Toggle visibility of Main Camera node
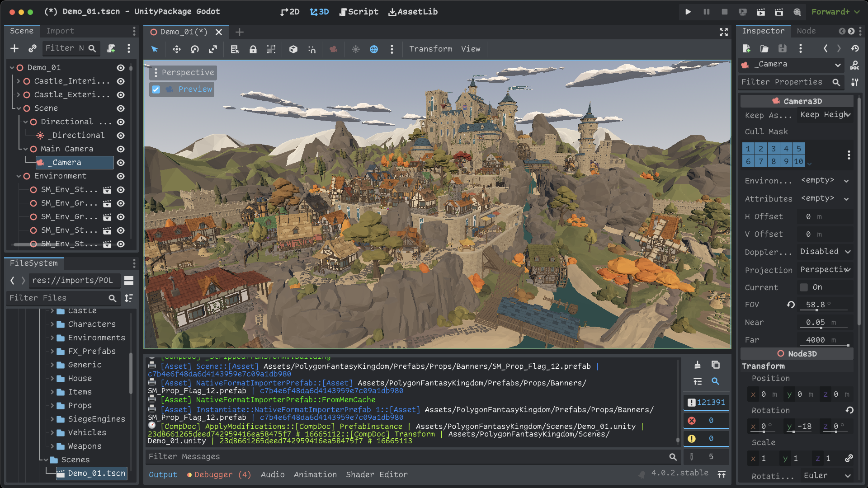868x488 pixels. (121, 148)
